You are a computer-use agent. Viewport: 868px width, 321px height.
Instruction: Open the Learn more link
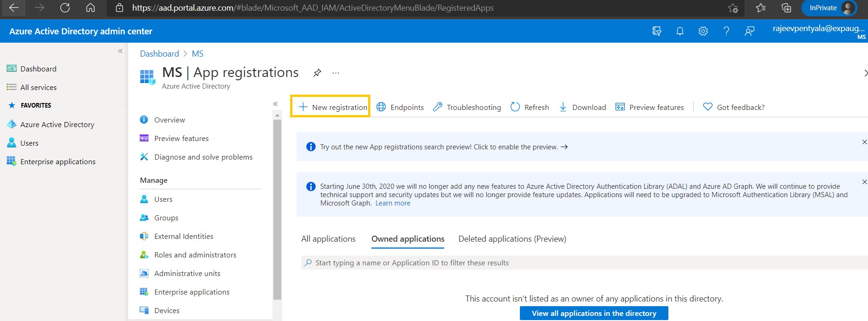[393, 203]
